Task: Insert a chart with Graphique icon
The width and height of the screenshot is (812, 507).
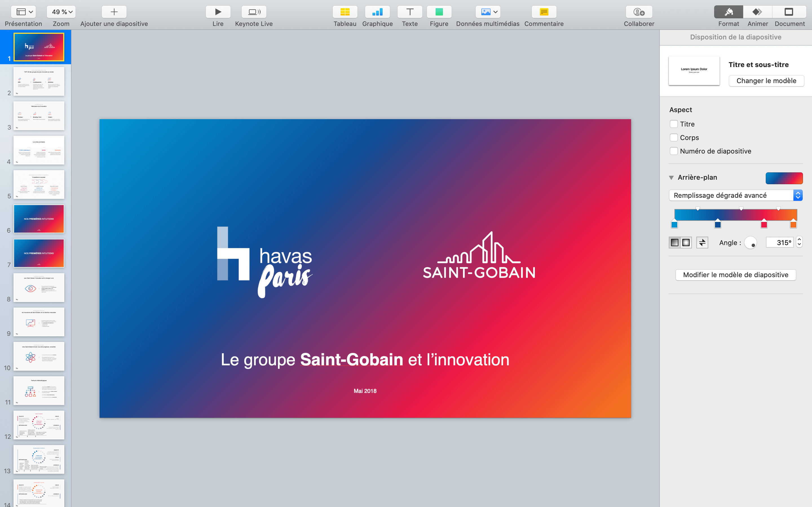Action: coord(377,12)
